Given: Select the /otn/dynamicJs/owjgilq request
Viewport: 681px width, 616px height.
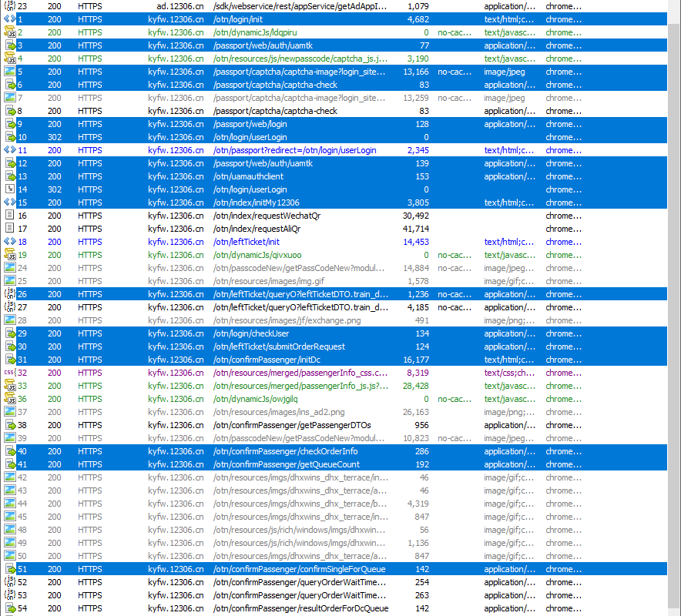Looking at the screenshot, I should 334,399.
